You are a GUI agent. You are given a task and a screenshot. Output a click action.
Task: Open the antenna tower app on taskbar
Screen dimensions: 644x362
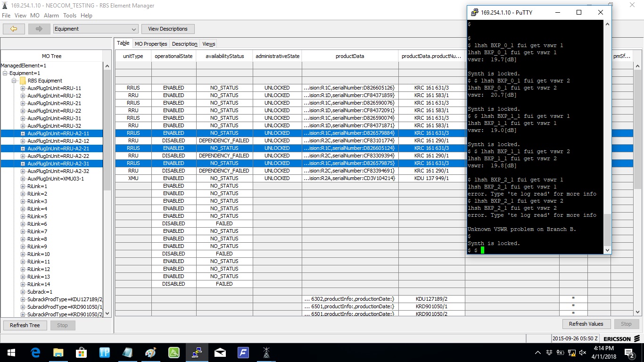click(266, 352)
